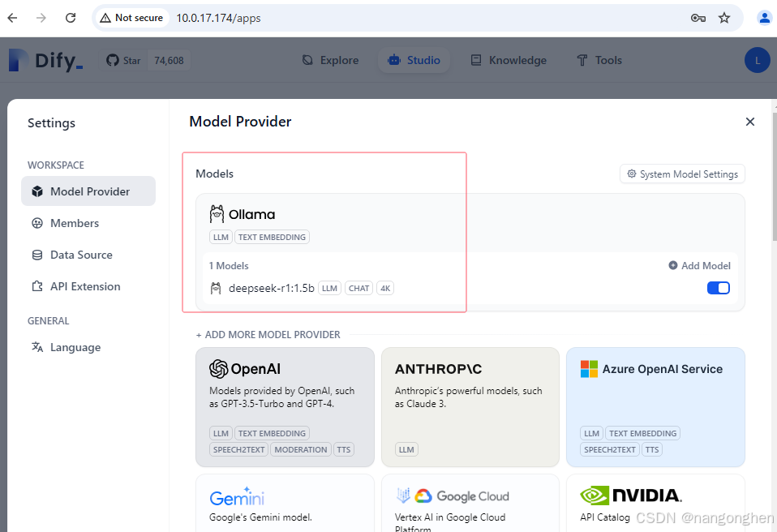Image resolution: width=777 pixels, height=532 pixels.
Task: Open Language settings in the sidebar
Action: tap(88, 347)
